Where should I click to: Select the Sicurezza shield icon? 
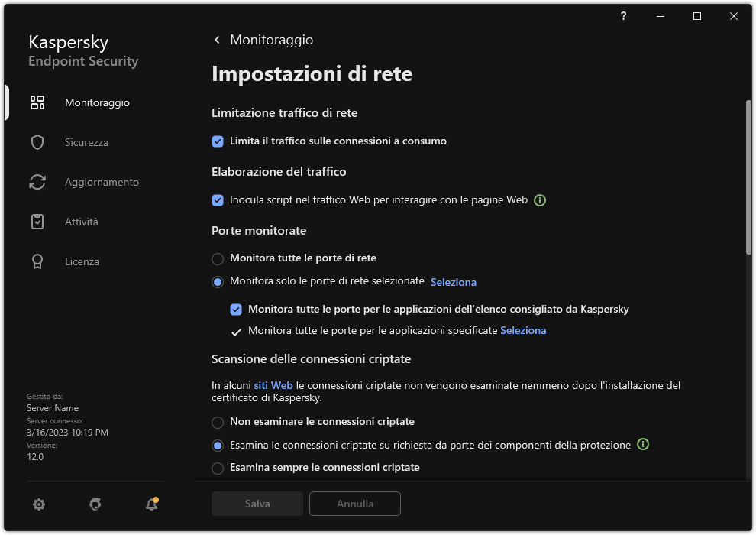pyautogui.click(x=37, y=141)
